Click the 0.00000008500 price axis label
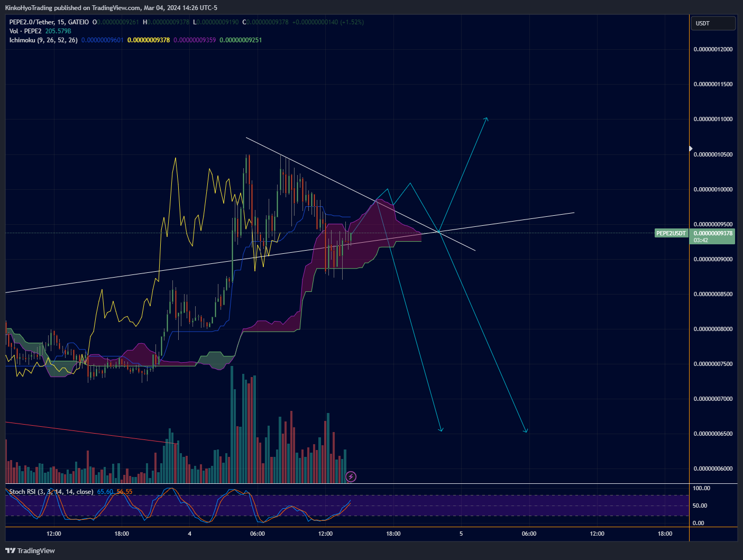Image resolution: width=743 pixels, height=560 pixels. (713, 294)
